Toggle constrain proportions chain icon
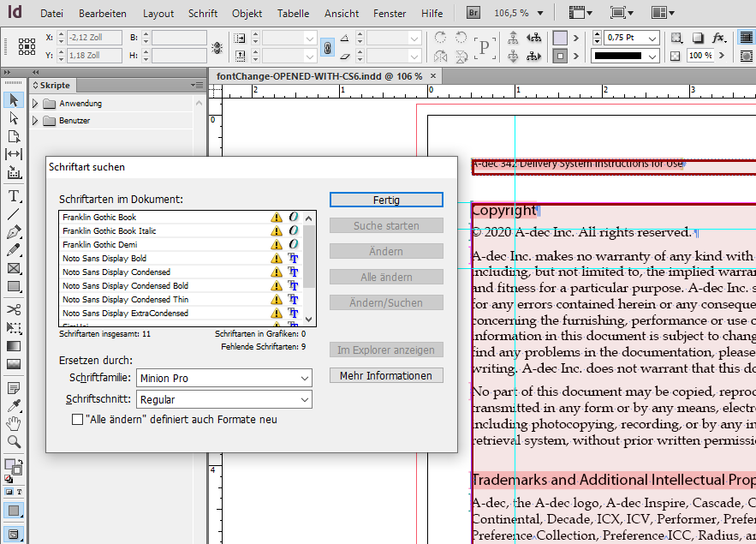Viewport: 756px width, 544px height. (327, 48)
